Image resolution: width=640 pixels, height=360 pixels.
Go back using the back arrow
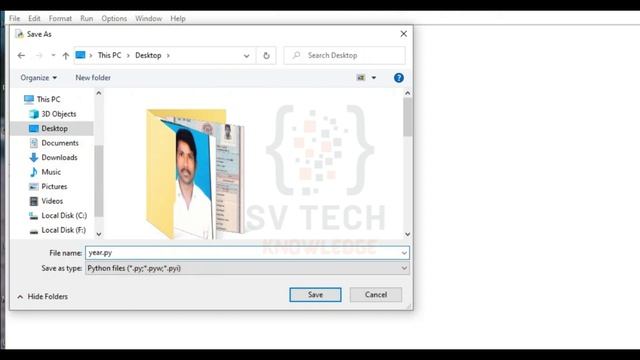tap(21, 56)
